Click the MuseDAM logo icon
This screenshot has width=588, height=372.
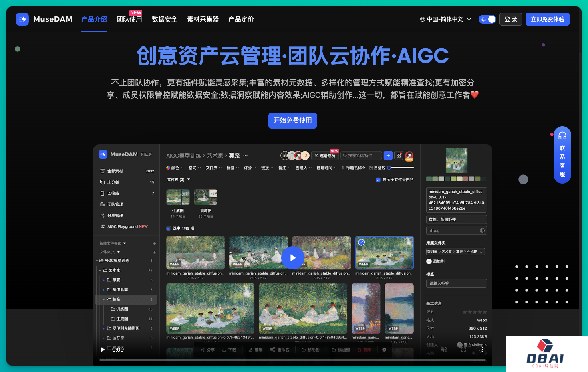pos(22,19)
